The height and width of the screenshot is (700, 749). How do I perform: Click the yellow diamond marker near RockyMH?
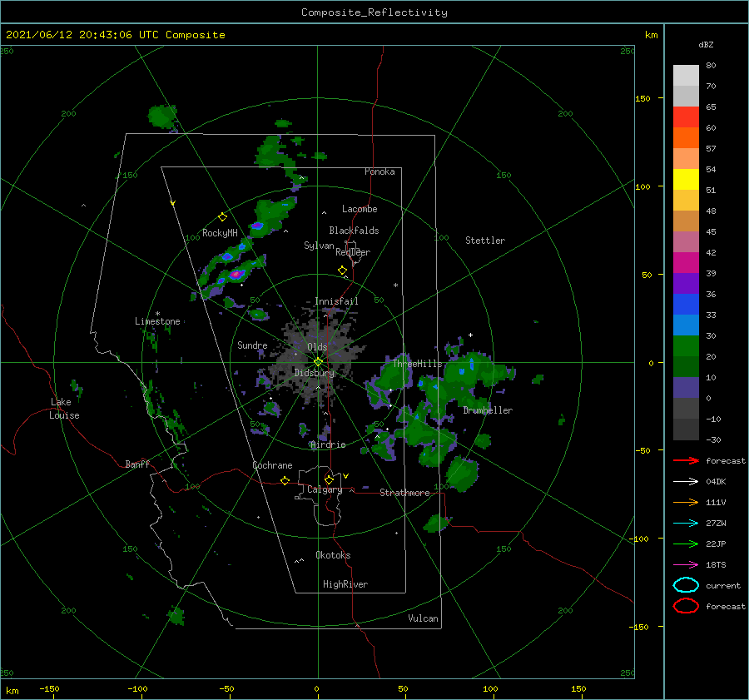point(222,217)
